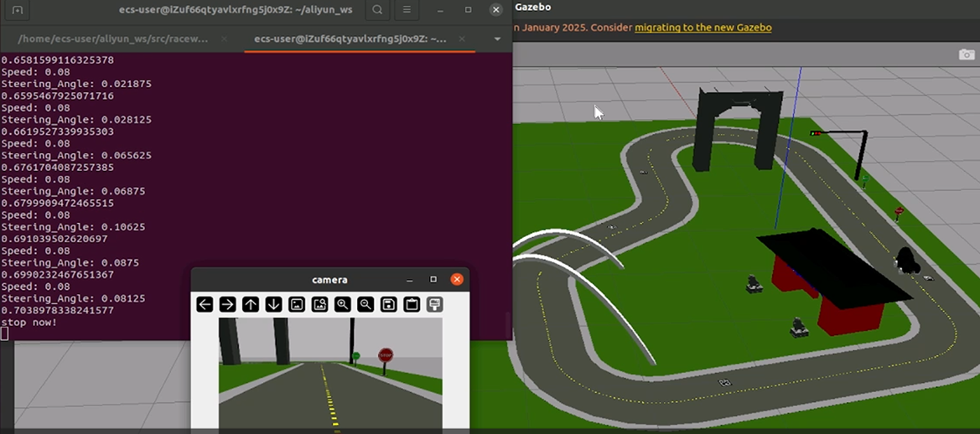Viewport: 980px width, 434px height.
Task: Save the camera image with floppy icon
Action: click(x=388, y=304)
